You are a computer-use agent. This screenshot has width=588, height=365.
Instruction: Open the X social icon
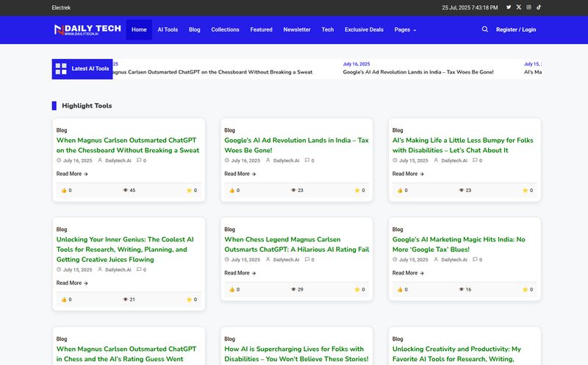pos(519,7)
